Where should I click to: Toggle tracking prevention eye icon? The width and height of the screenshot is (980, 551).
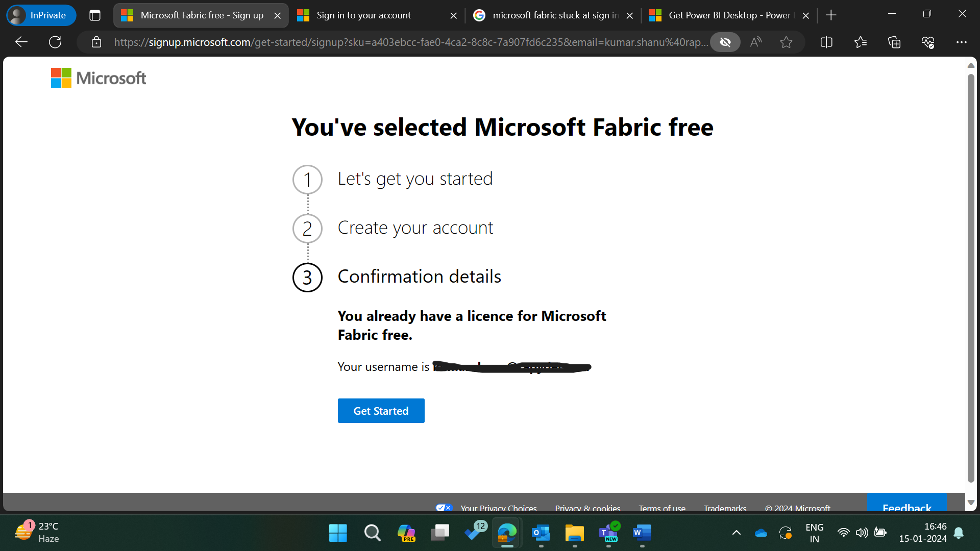[x=725, y=42]
